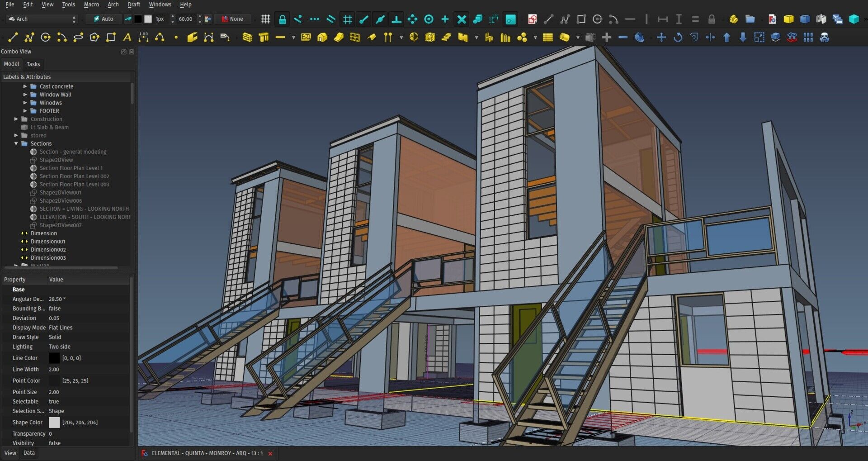868x461 pixels.
Task: Select the Arch Pipe tool
Action: [564, 38]
